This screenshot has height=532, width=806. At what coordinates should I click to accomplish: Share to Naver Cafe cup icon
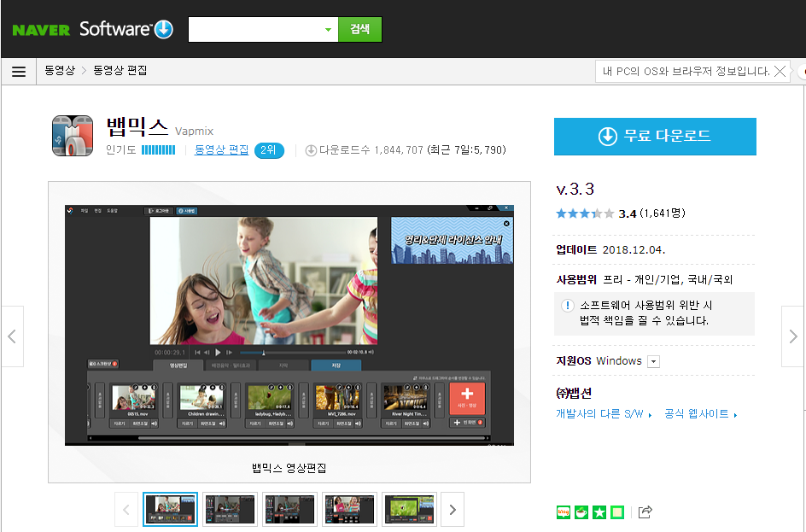tap(581, 512)
